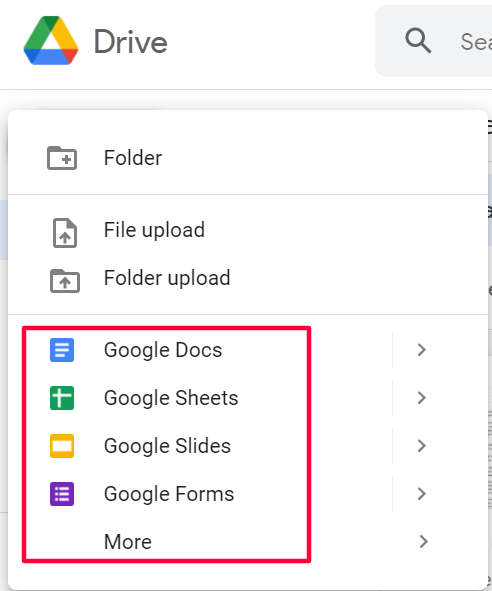
Task: Expand the Google Sheets submenu arrow
Action: pyautogui.click(x=421, y=398)
